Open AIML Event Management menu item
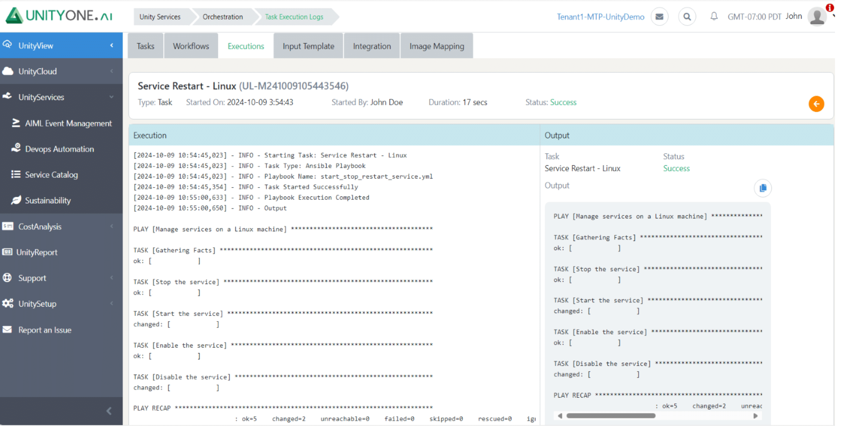 68,123
